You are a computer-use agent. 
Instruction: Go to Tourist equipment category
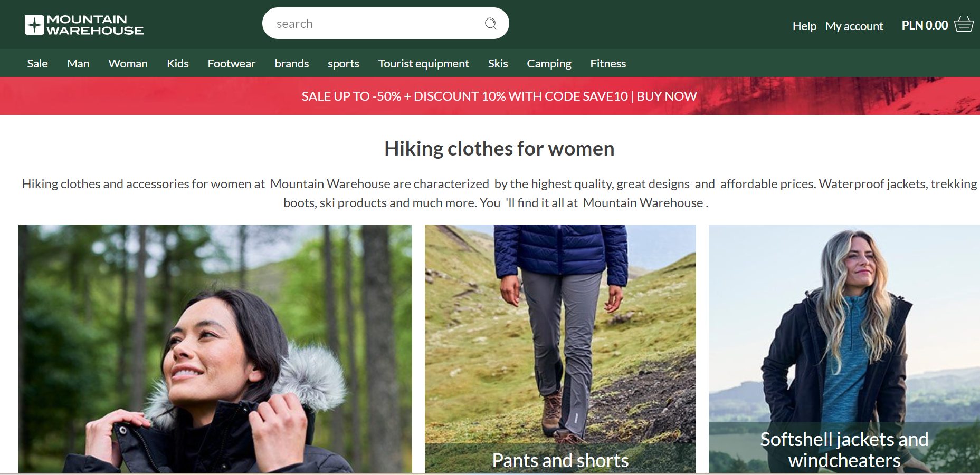click(423, 64)
